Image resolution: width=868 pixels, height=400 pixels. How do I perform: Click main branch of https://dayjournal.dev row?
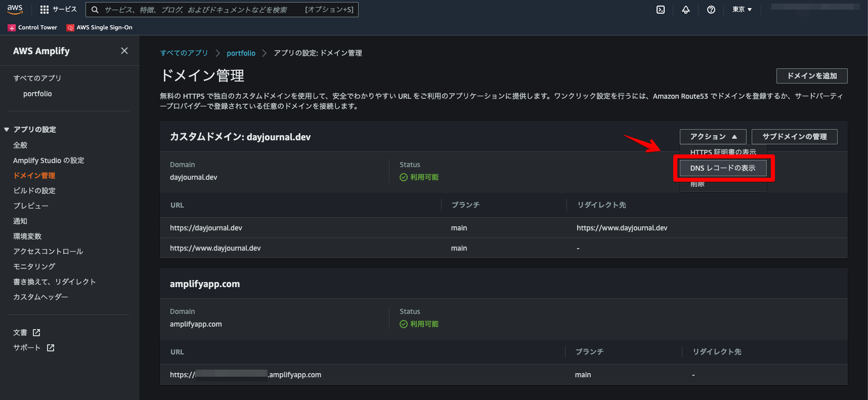coord(459,228)
